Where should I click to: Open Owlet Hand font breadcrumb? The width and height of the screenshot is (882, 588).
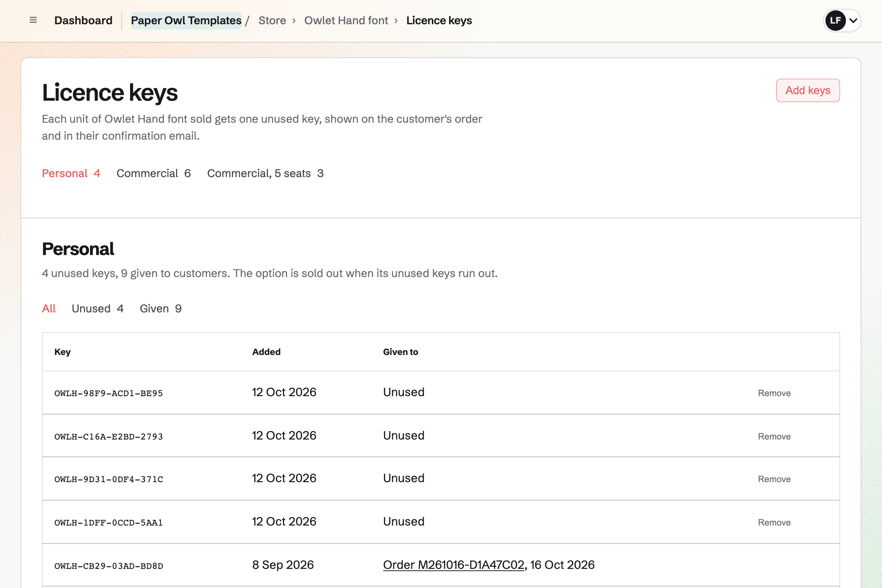(346, 20)
